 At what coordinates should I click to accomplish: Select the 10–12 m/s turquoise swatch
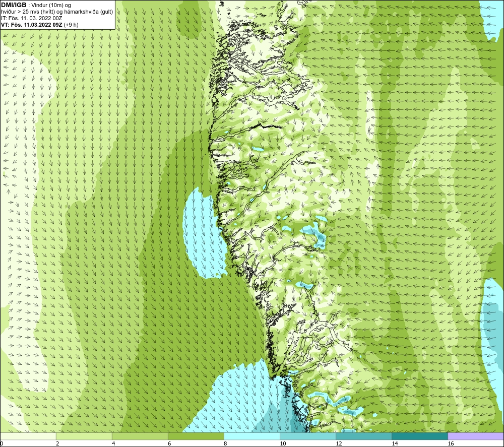(x=308, y=436)
